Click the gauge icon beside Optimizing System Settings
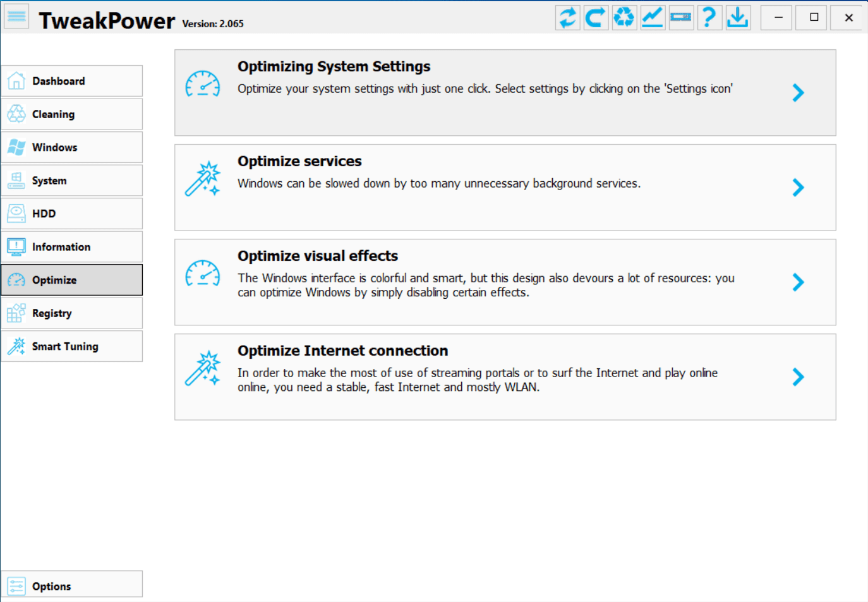This screenshot has height=602, width=868. tap(203, 84)
